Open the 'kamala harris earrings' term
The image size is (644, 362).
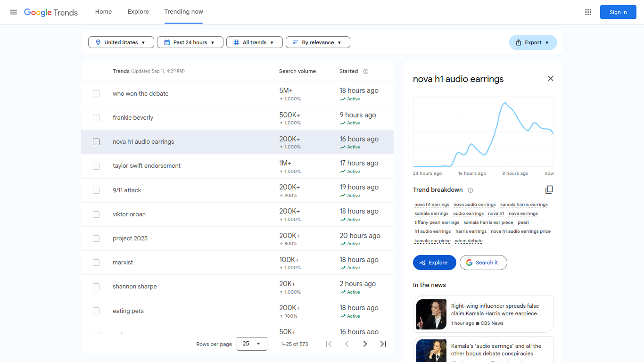pos(524,205)
